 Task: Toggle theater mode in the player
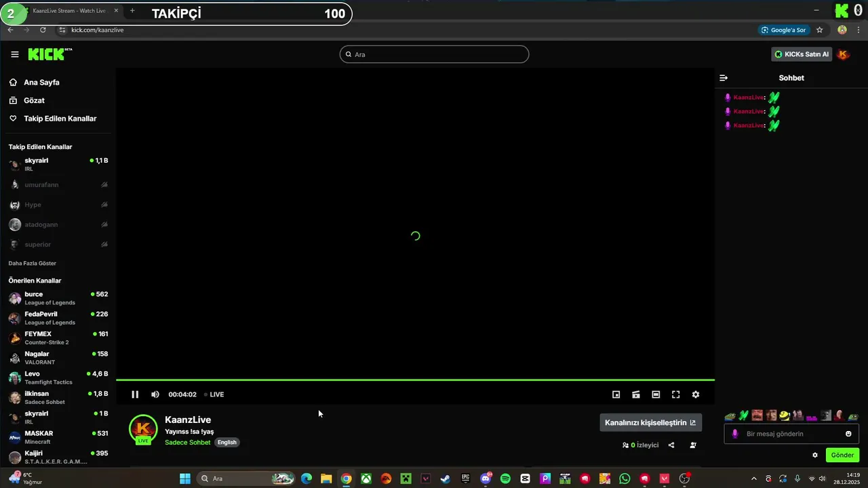[x=656, y=394]
